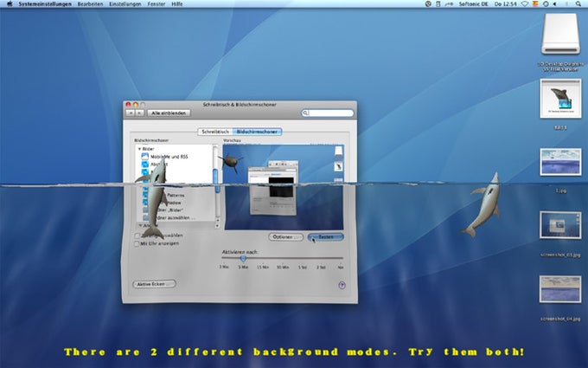
Task: Click the device icon beside the round status icon
Action: click(438, 4)
